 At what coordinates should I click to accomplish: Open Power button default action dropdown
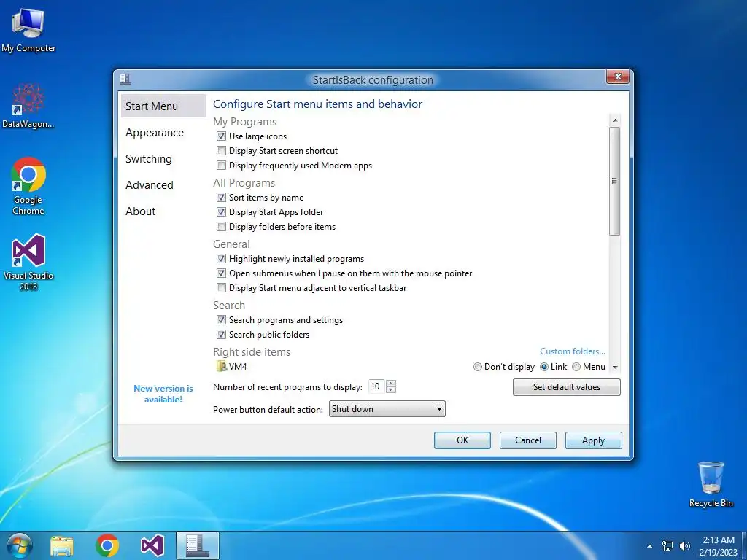[x=387, y=408]
